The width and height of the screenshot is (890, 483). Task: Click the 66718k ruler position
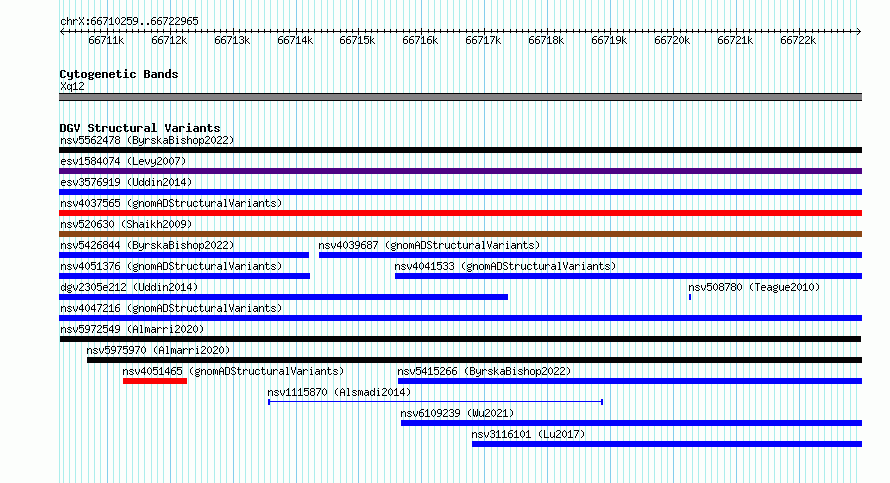point(546,40)
